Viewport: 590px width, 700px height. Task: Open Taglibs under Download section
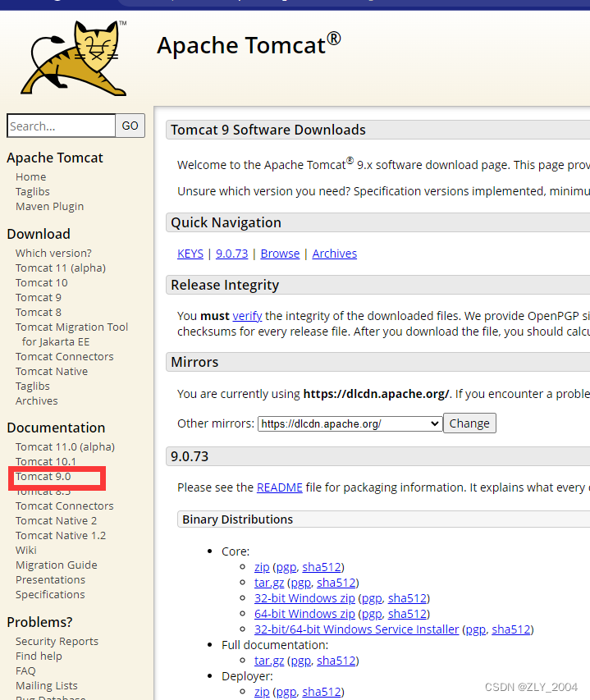click(33, 387)
